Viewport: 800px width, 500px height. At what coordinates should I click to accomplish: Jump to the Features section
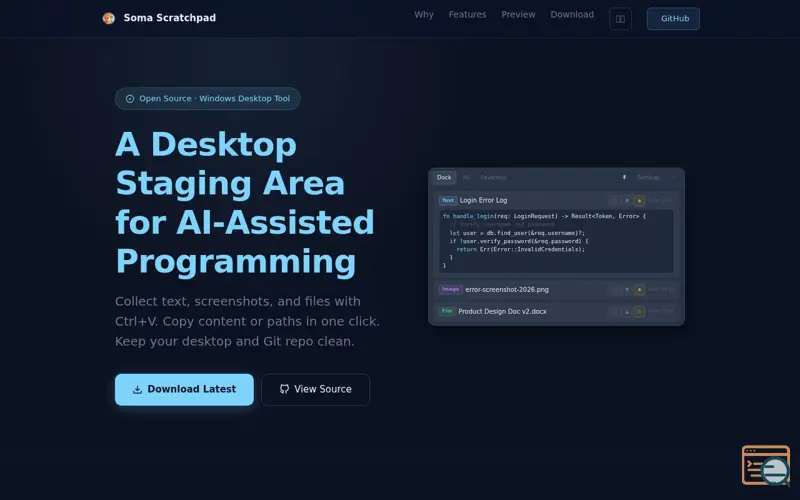(467, 15)
